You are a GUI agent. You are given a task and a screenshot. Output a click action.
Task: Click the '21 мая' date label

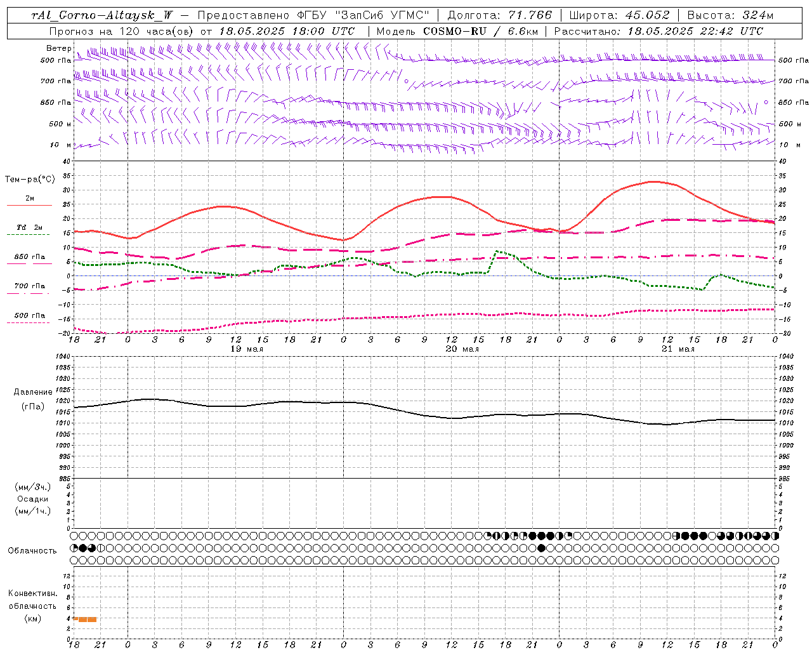[678, 349]
